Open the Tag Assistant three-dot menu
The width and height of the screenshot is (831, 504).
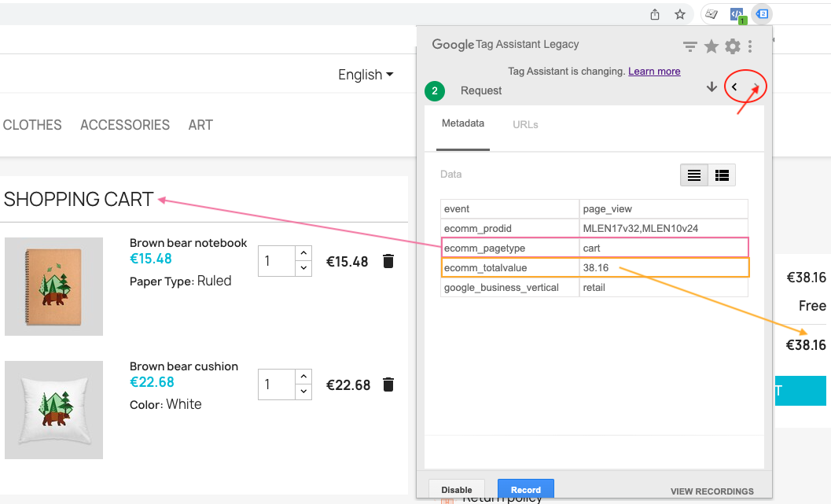(x=751, y=46)
